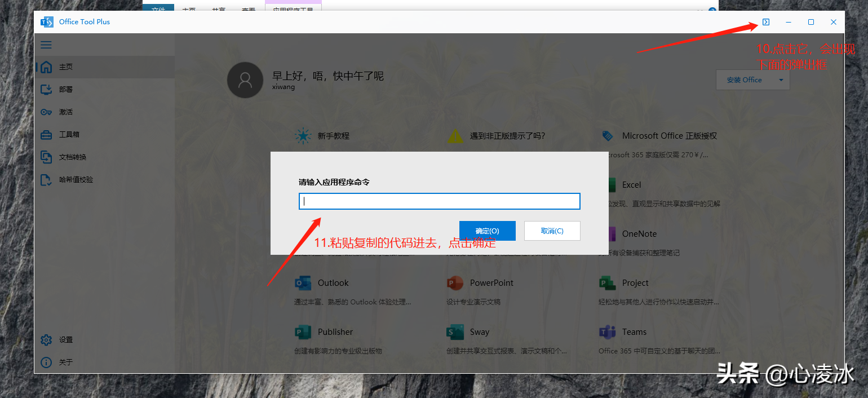Viewport: 868px width, 398px height.
Task: Click the 安装 Office button
Action: pos(744,80)
